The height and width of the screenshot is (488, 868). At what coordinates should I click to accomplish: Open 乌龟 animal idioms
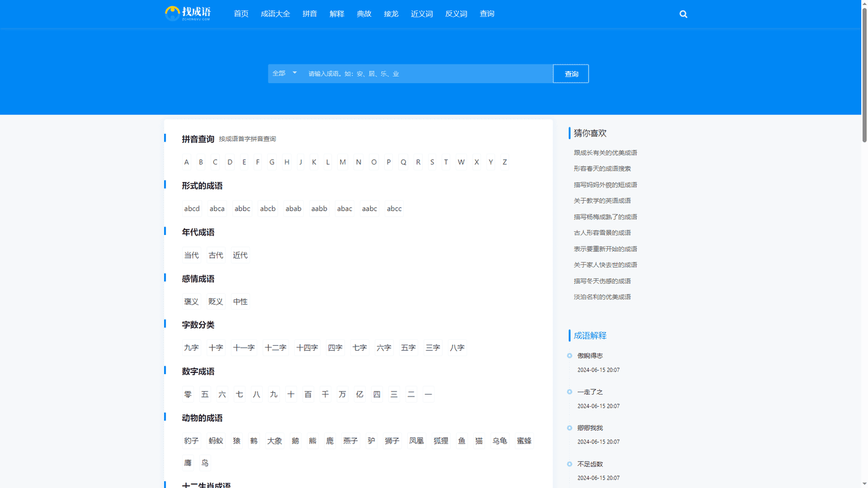point(500,441)
